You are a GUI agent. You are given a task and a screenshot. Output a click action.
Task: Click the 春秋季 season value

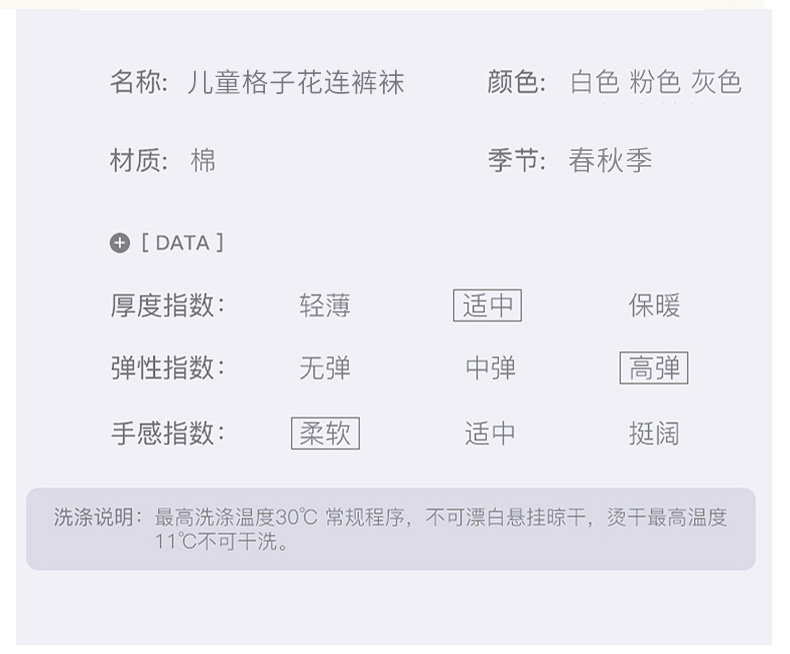tap(610, 160)
